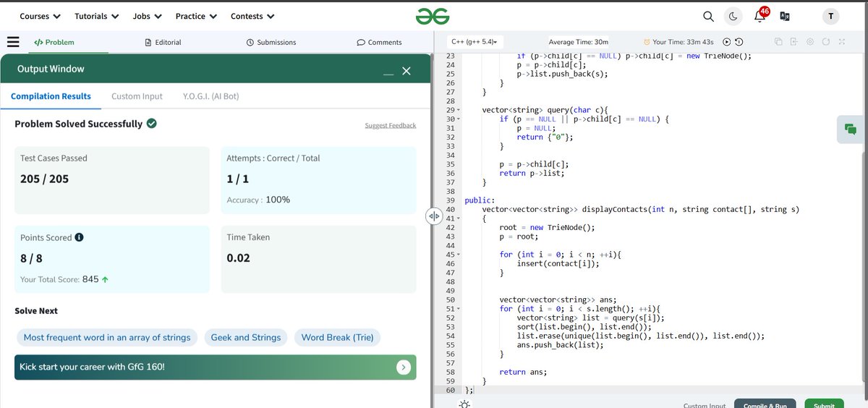
Task: Open notifications bell with 46 badge
Action: tap(761, 15)
